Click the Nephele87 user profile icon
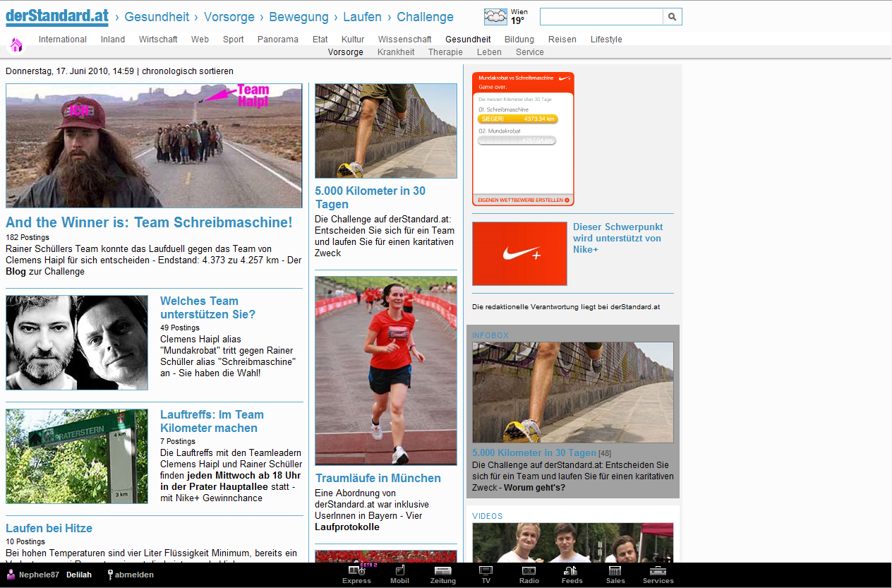Viewport: 892px width, 588px height. [x=11, y=575]
